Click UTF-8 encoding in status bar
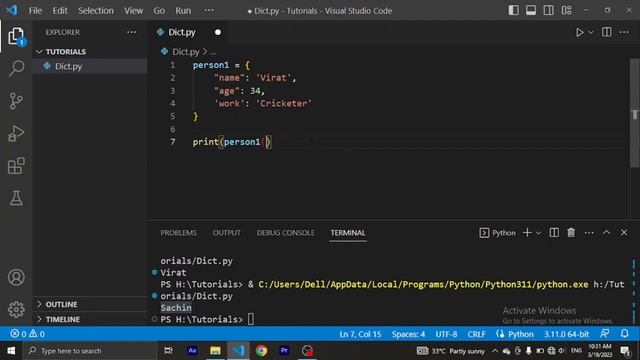 pos(446,334)
